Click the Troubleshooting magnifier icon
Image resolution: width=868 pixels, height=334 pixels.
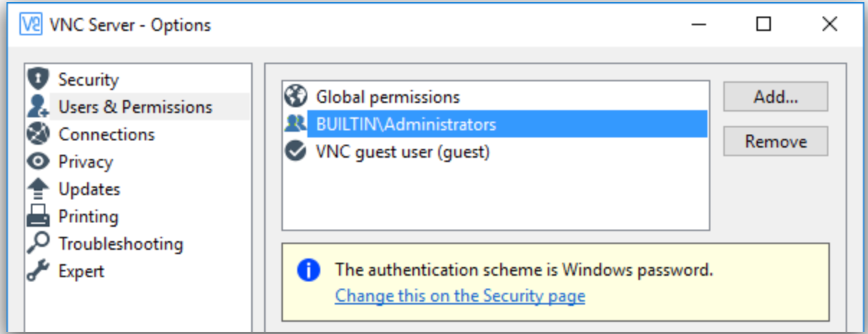(x=37, y=243)
